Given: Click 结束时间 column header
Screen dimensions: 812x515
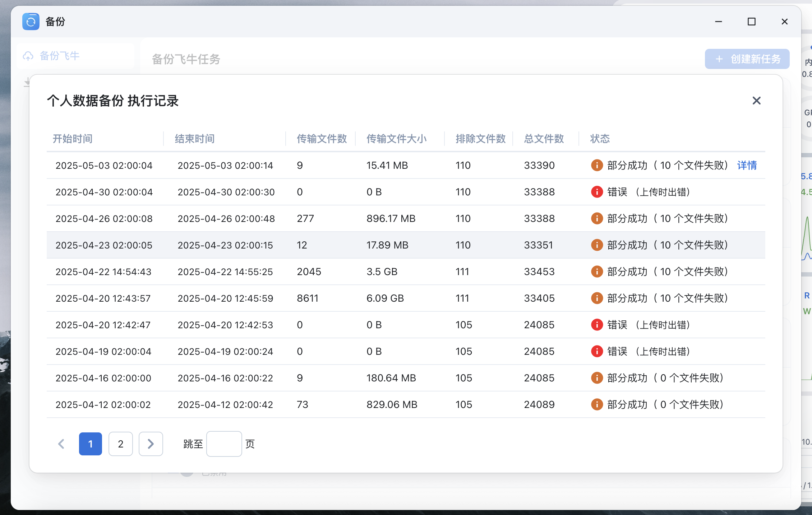Looking at the screenshot, I should pos(195,139).
